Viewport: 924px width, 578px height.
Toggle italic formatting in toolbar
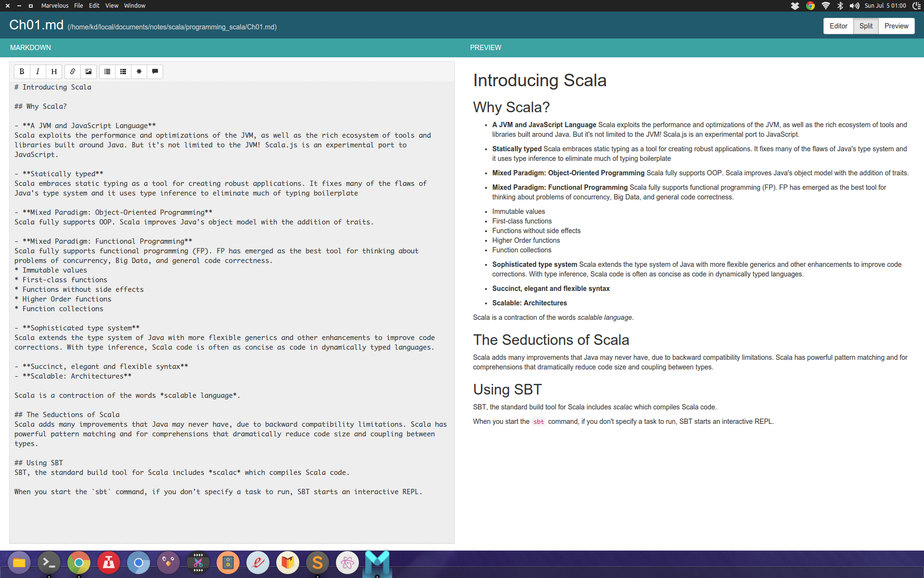[38, 72]
